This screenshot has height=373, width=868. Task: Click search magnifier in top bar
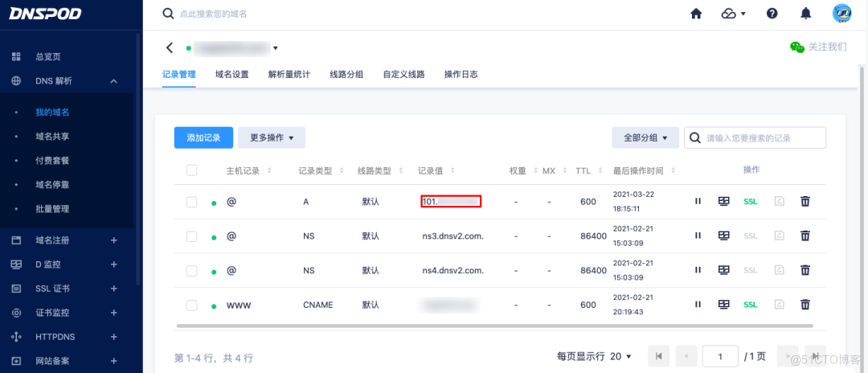pos(168,14)
